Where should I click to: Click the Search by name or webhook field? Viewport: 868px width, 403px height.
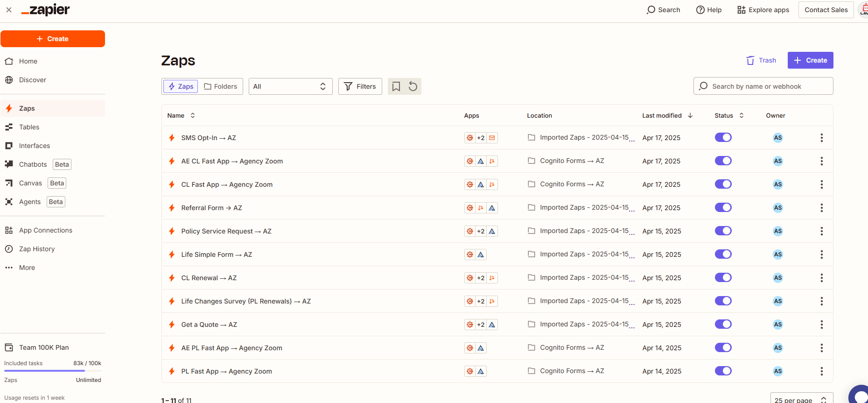click(763, 86)
